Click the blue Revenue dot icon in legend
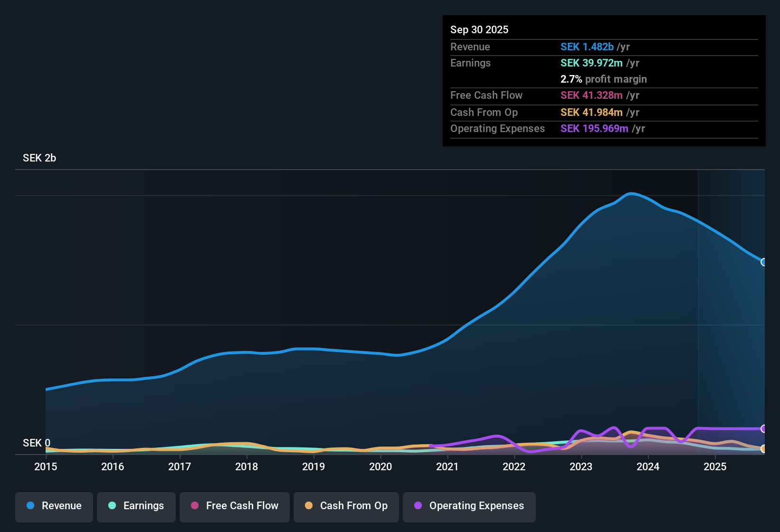 coord(30,506)
